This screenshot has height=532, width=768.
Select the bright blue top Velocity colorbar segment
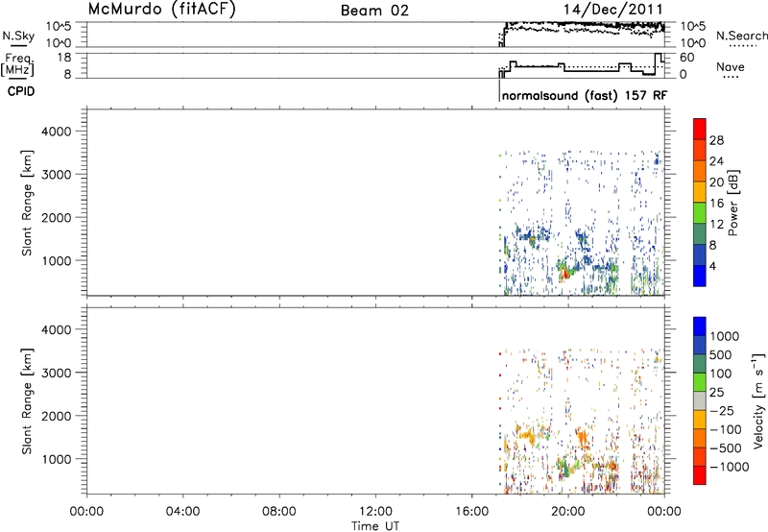(x=700, y=326)
